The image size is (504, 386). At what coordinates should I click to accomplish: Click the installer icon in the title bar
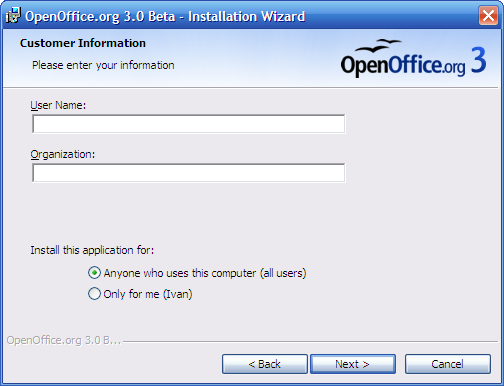tap(13, 16)
